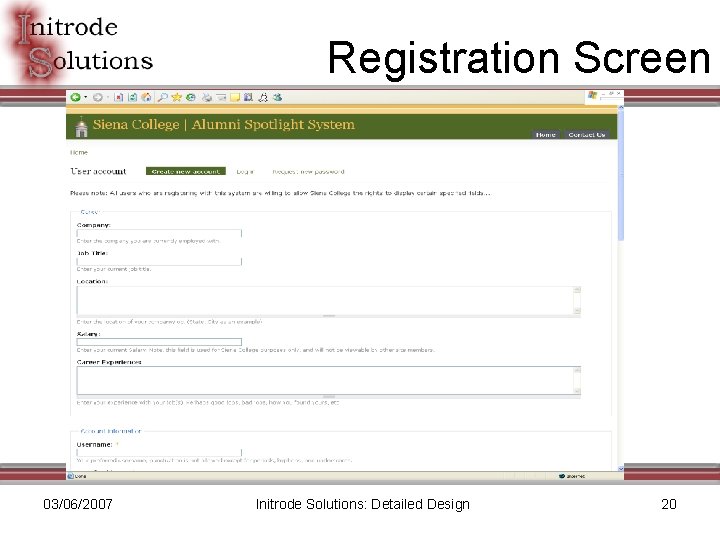Click the yellow note icon in the toolbar

(235, 97)
